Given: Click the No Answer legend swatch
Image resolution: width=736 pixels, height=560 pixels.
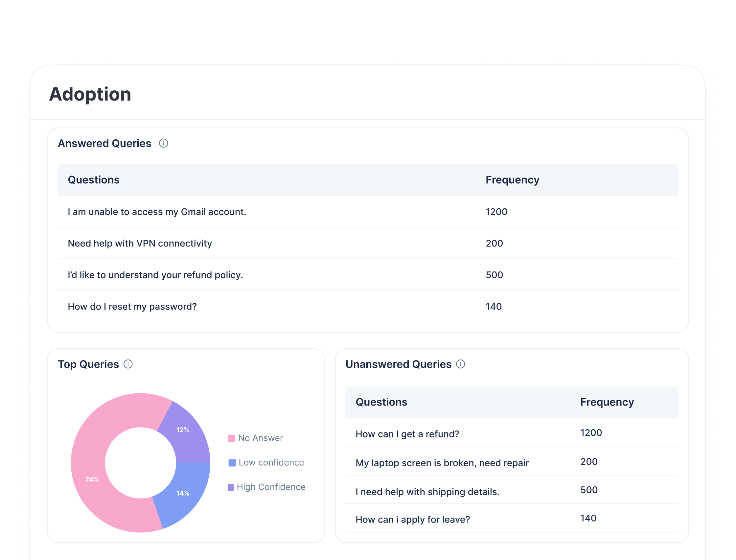Looking at the screenshot, I should 232,438.
